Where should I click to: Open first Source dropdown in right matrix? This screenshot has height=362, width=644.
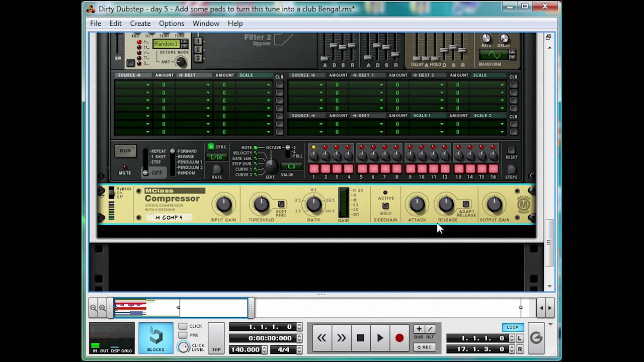pos(306,85)
